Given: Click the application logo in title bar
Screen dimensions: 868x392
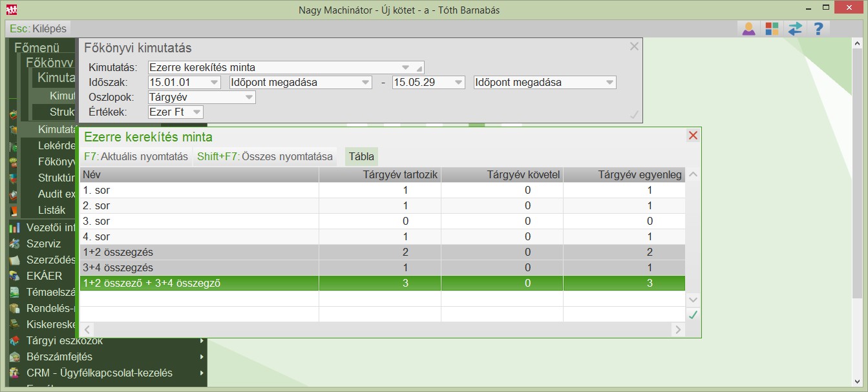Looking at the screenshot, I should (x=12, y=10).
